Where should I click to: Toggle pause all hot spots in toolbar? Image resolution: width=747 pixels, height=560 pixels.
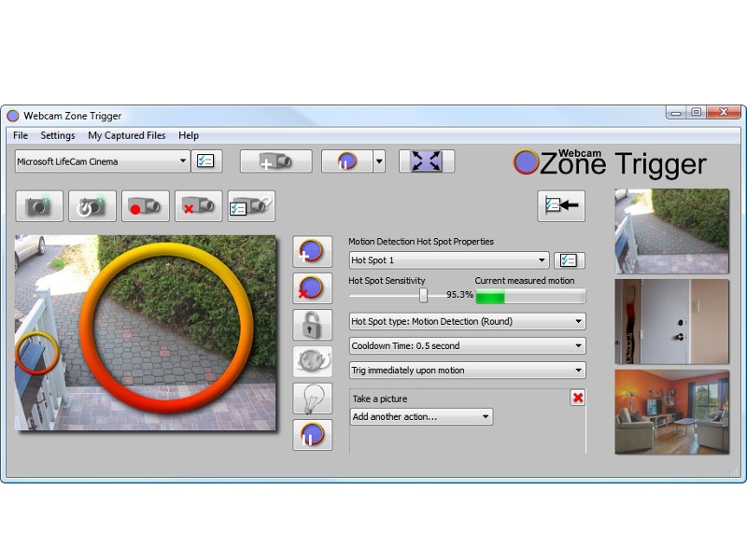[x=346, y=161]
